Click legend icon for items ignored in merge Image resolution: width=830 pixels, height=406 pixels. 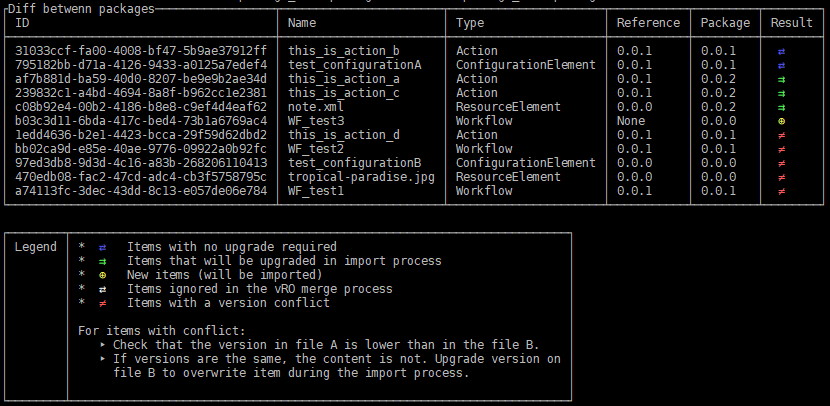point(102,289)
